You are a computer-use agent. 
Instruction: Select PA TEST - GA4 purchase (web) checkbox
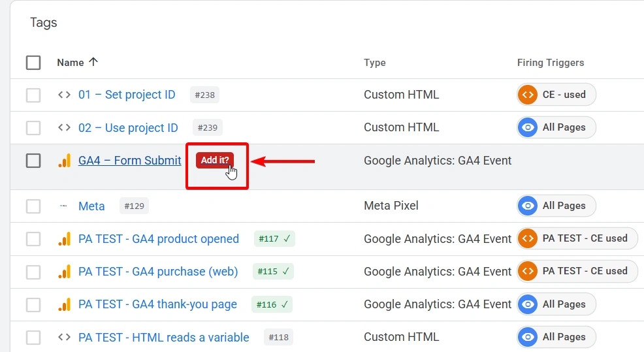click(x=33, y=272)
